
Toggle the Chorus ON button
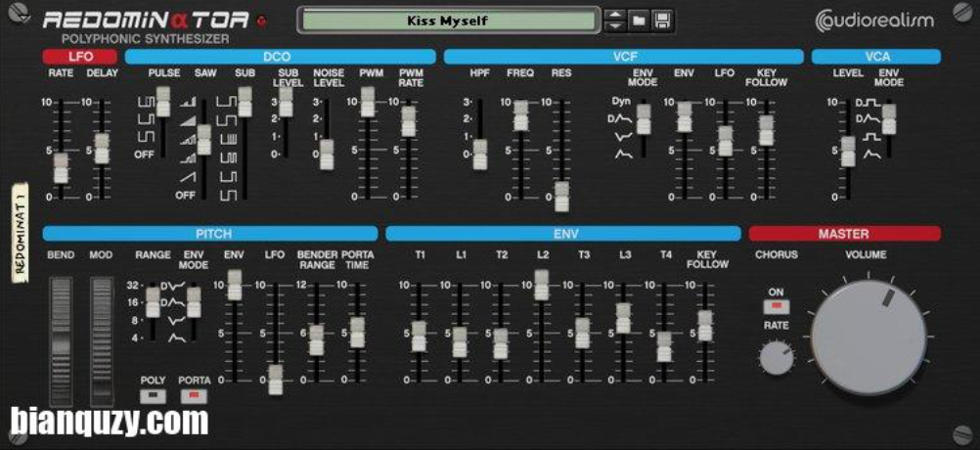[777, 306]
